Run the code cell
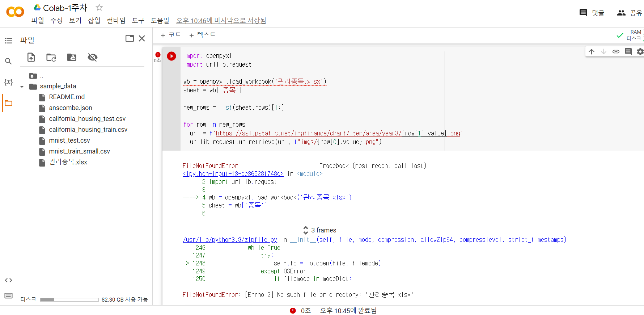The height and width of the screenshot is (315, 644). pyautogui.click(x=171, y=56)
